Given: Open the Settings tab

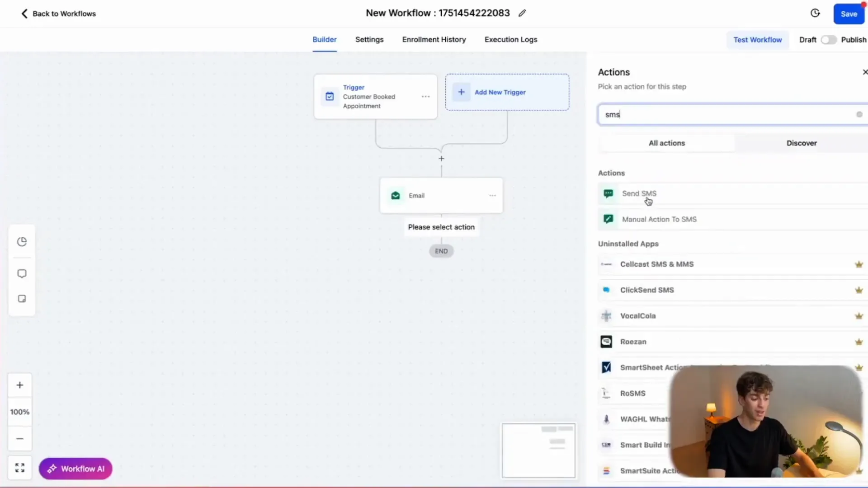Looking at the screenshot, I should 369,39.
